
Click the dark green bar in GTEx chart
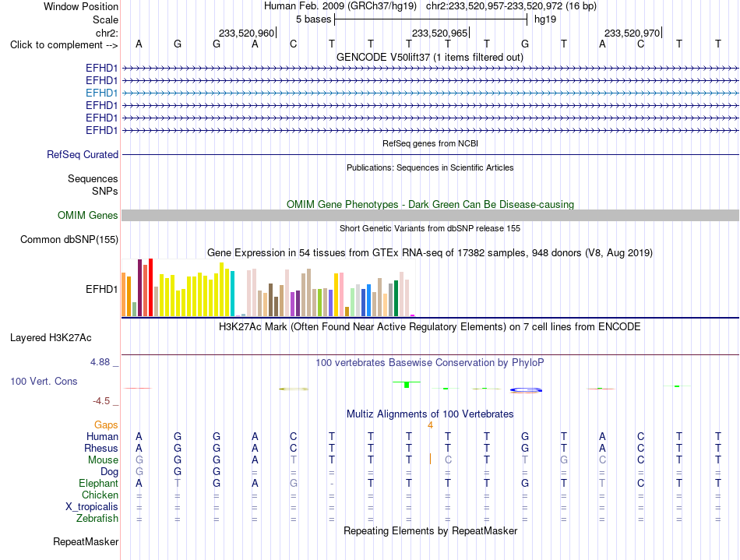396,298
